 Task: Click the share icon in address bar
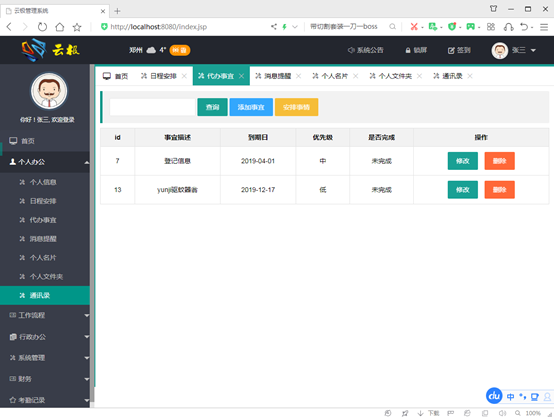[274, 26]
